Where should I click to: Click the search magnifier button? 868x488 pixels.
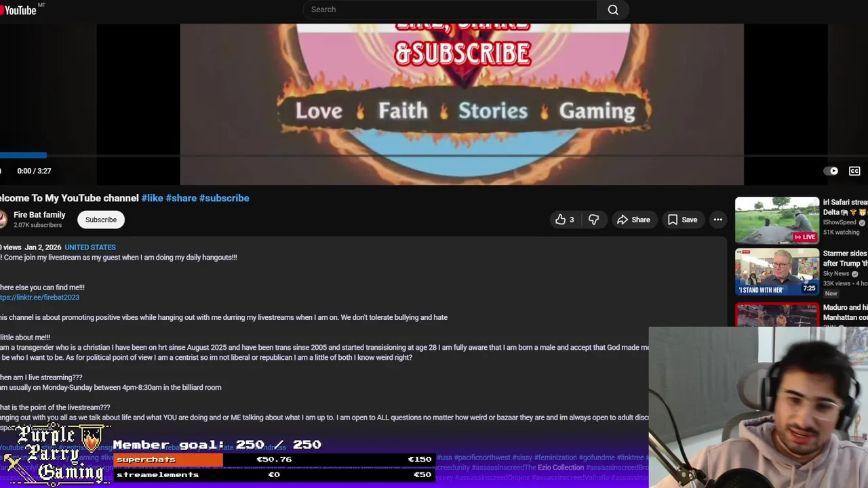(613, 9)
